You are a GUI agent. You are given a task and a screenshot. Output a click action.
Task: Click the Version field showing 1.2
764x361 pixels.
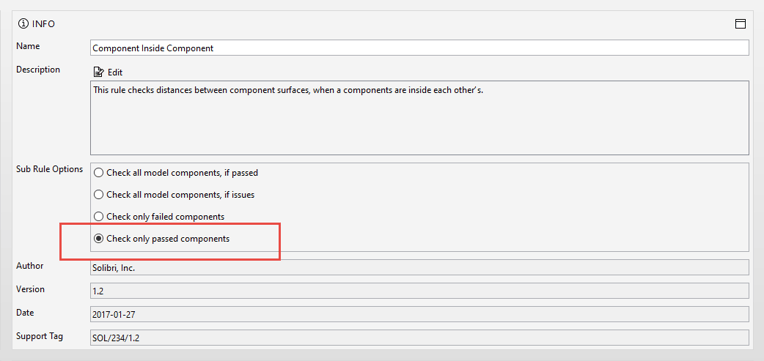click(x=420, y=291)
